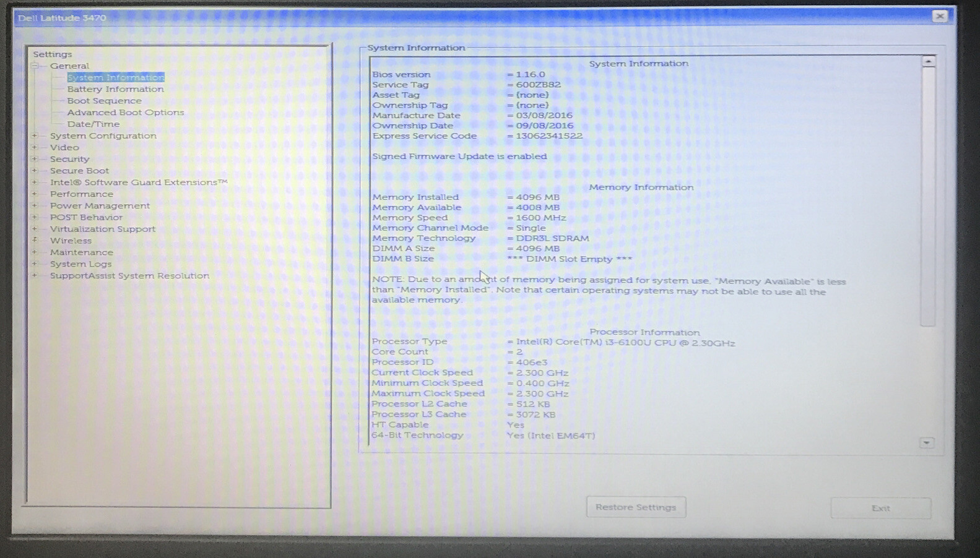Image resolution: width=980 pixels, height=558 pixels.
Task: Click the Bios version value 1.16.0
Action: point(531,74)
